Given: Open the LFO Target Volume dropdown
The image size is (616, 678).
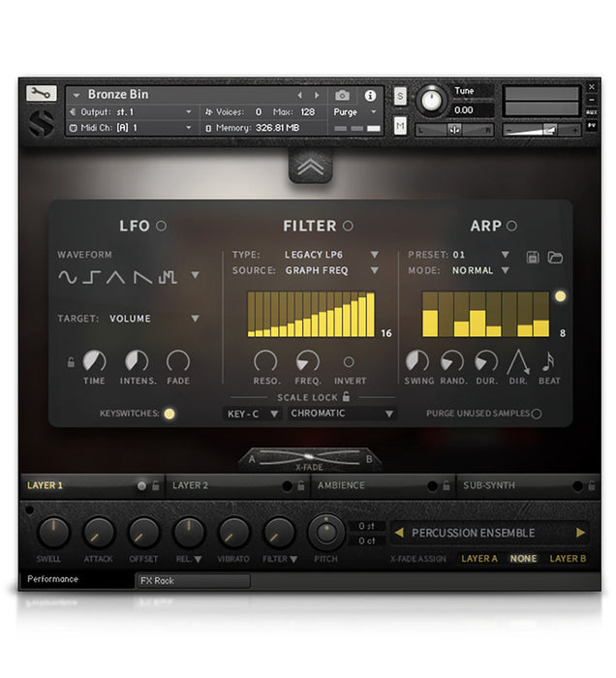Looking at the screenshot, I should 195,318.
